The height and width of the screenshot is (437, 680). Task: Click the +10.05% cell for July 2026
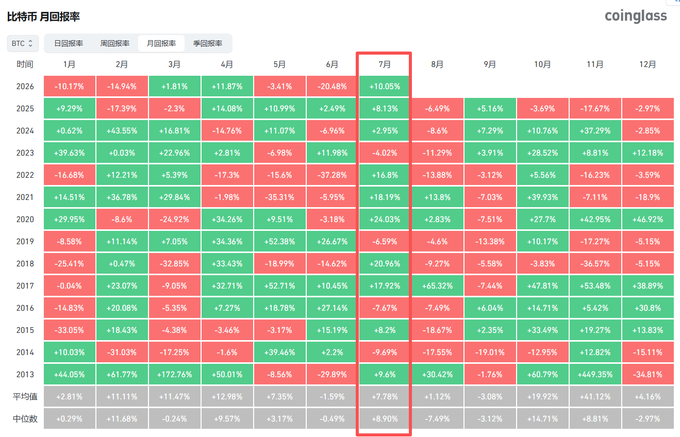click(384, 86)
